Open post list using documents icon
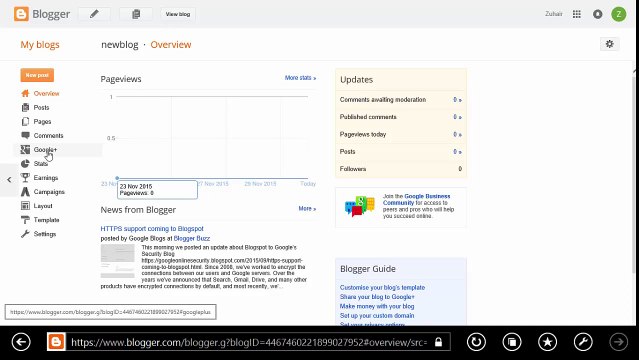Screen dimensions: 639x360 click(x=136, y=14)
